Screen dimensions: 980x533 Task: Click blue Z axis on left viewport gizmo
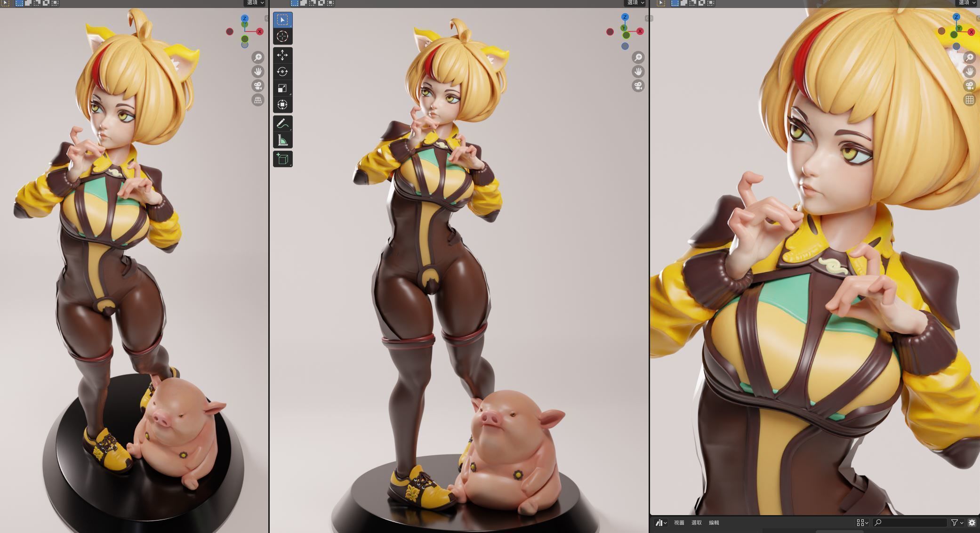point(245,18)
